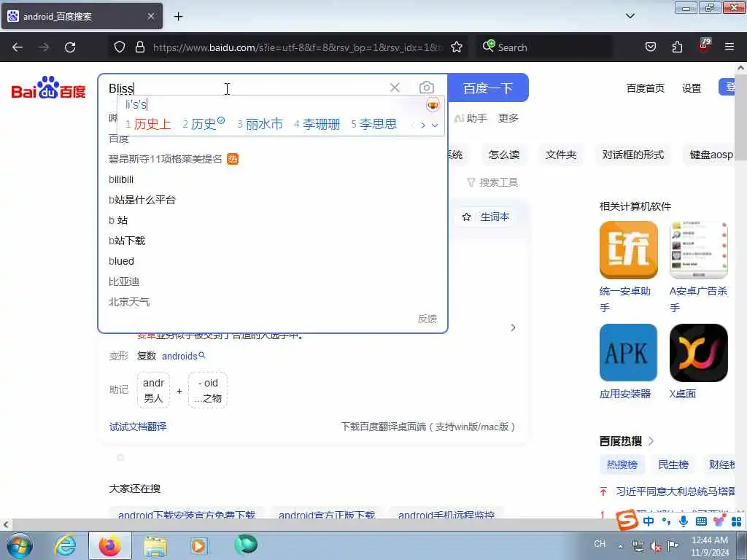Switch to the 民生榜 tab

[673, 464]
